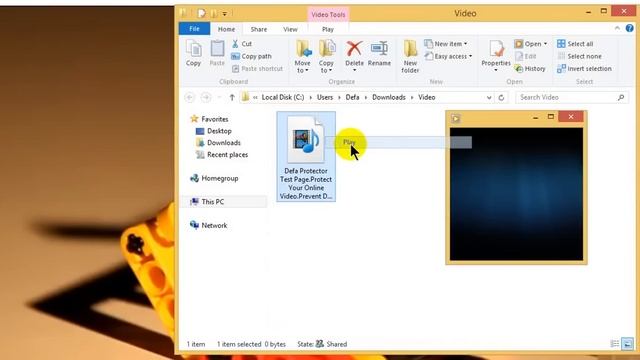Click the search magnifier icon
Viewport: 640px width, 360px height.
point(621,98)
